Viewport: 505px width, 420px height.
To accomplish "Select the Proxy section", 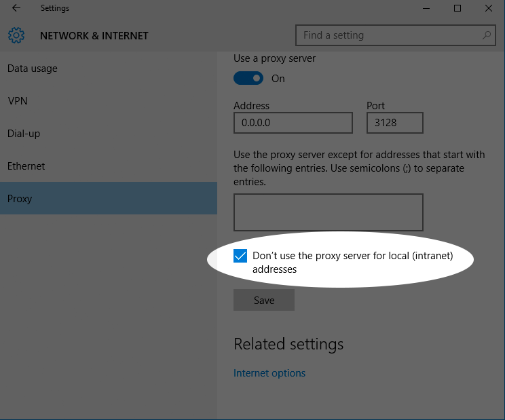I will coord(109,198).
